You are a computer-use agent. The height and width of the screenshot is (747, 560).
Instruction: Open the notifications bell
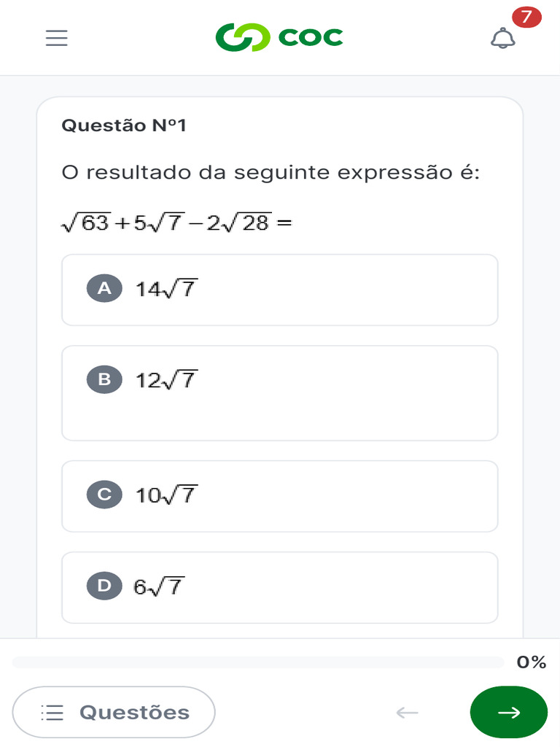(502, 39)
